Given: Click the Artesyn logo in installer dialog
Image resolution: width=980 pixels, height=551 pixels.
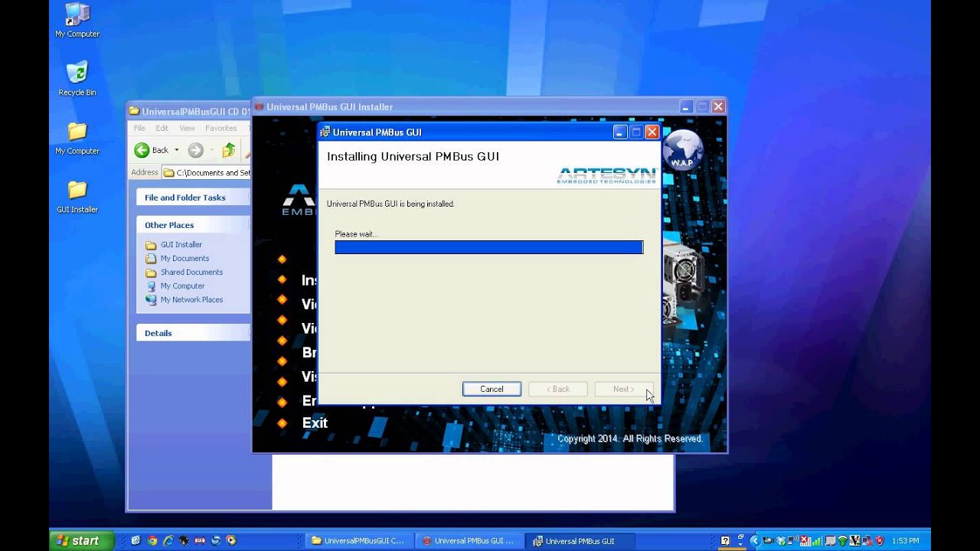Looking at the screenshot, I should tap(607, 175).
